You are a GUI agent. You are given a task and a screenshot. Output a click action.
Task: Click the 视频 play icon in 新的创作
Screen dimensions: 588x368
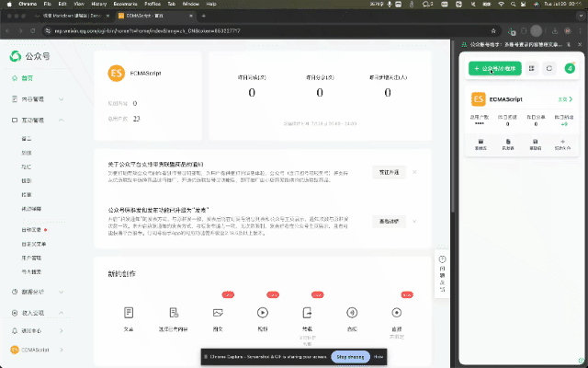click(x=263, y=313)
